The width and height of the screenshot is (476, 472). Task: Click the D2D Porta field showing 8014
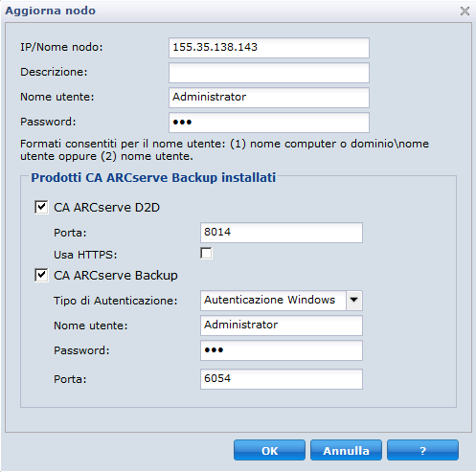[x=282, y=233]
